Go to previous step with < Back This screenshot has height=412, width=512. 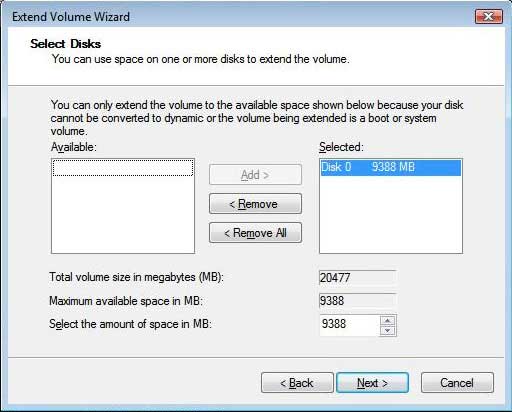click(297, 383)
